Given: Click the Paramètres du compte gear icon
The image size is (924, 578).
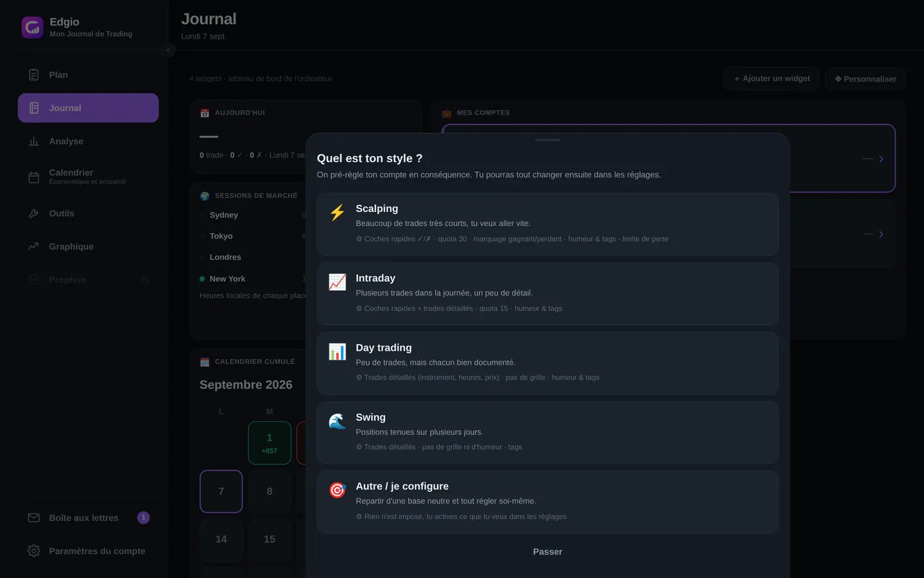Looking at the screenshot, I should point(34,551).
